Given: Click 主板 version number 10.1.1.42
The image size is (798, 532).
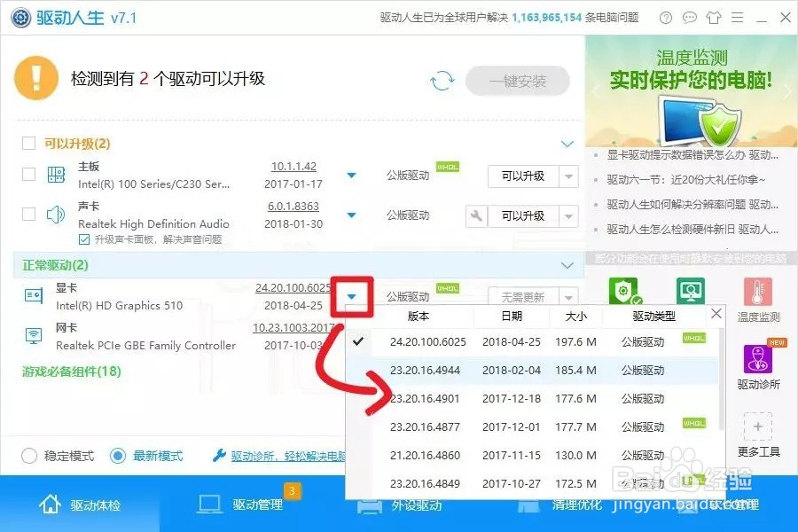Looking at the screenshot, I should pyautogui.click(x=293, y=167).
